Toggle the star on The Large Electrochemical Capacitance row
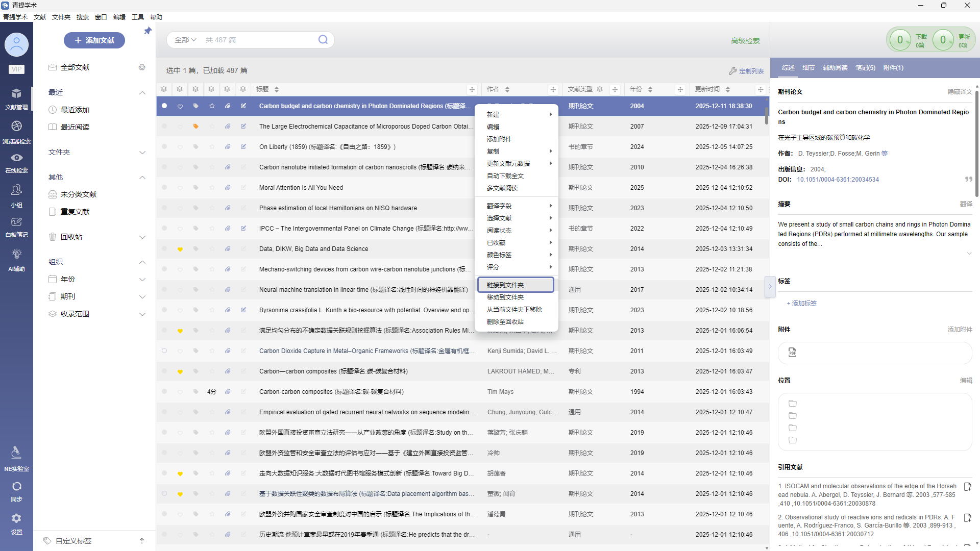Image resolution: width=980 pixels, height=551 pixels. click(x=212, y=127)
